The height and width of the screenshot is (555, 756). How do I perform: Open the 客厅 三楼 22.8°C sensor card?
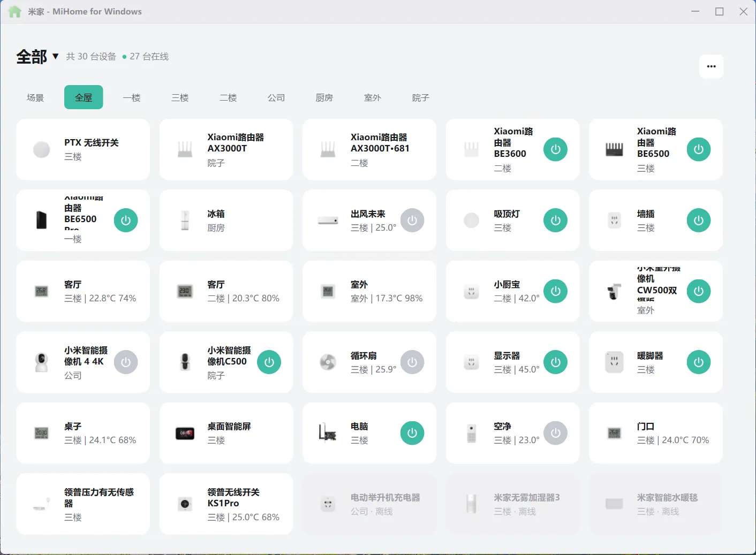pyautogui.click(x=83, y=291)
